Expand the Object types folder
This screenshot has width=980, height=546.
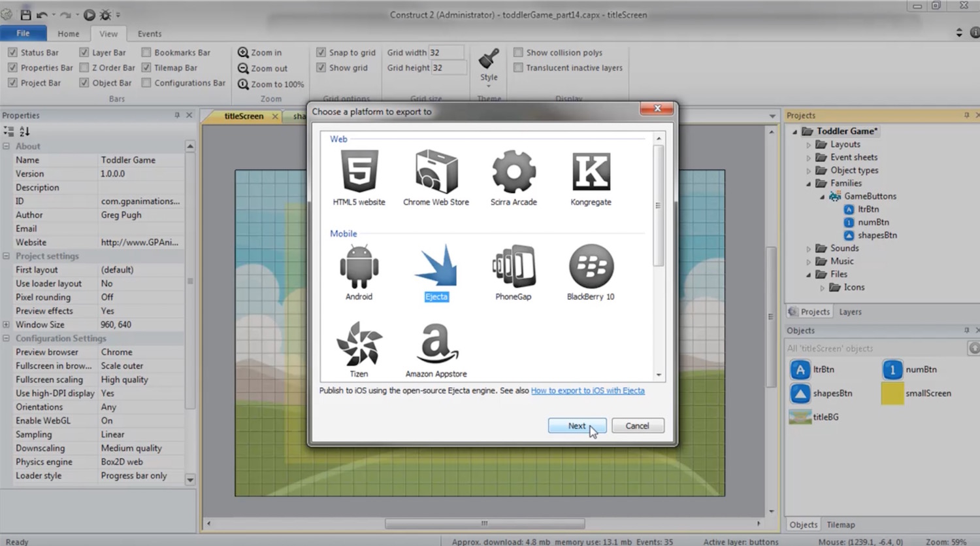pyautogui.click(x=808, y=171)
